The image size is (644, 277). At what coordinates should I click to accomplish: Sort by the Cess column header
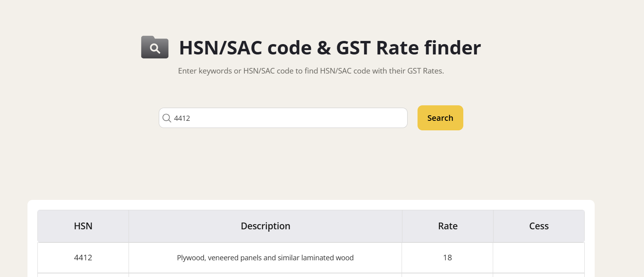click(539, 226)
